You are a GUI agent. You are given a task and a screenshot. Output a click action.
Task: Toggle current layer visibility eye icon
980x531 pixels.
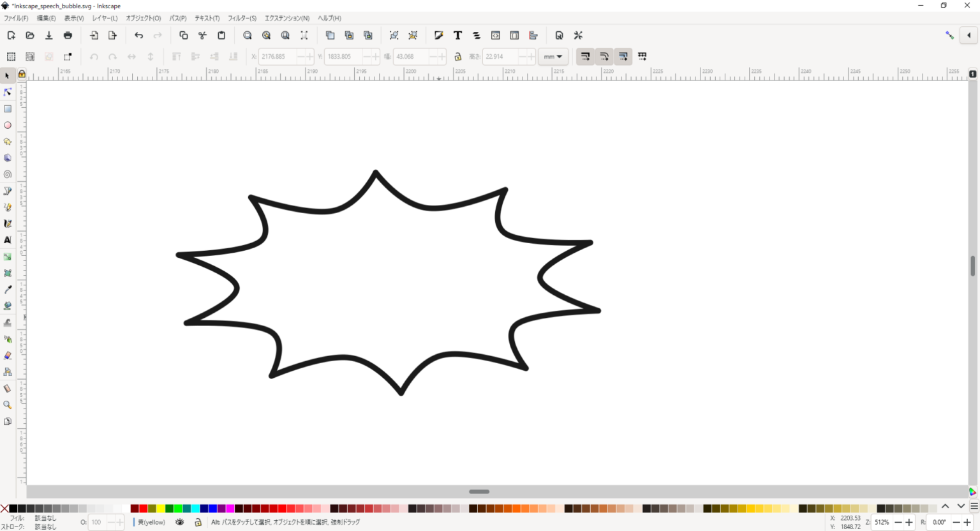(180, 522)
